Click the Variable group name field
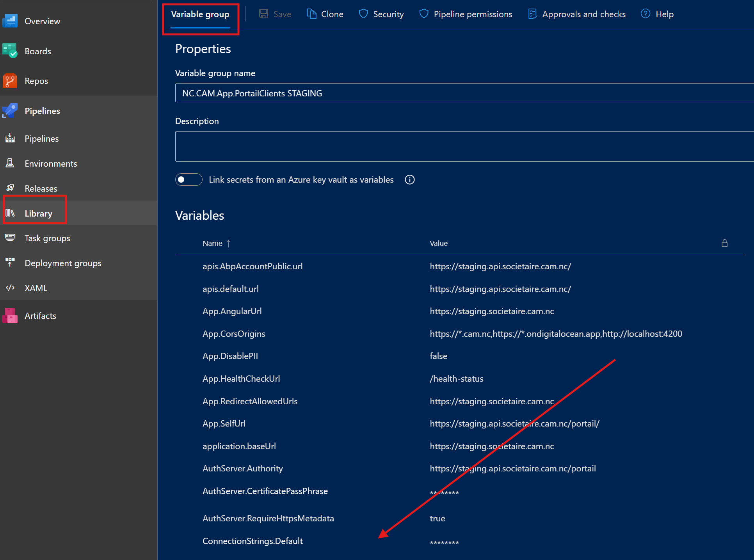 (x=464, y=93)
